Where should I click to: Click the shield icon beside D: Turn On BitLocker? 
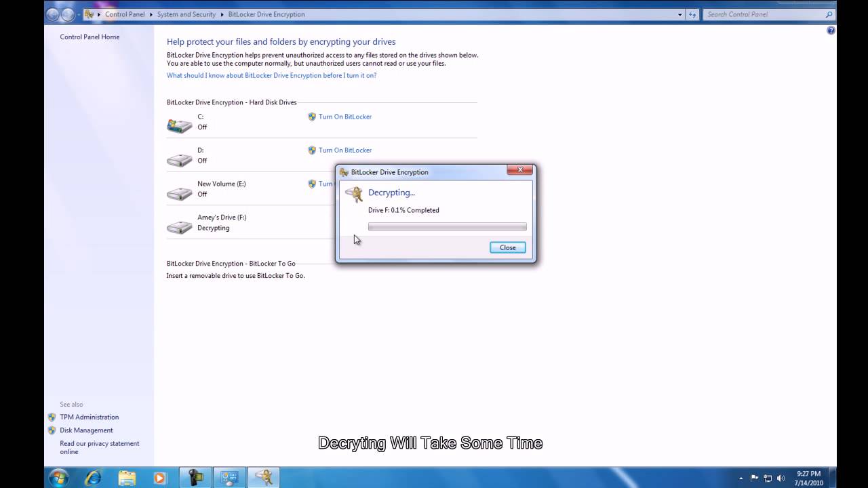click(x=312, y=150)
